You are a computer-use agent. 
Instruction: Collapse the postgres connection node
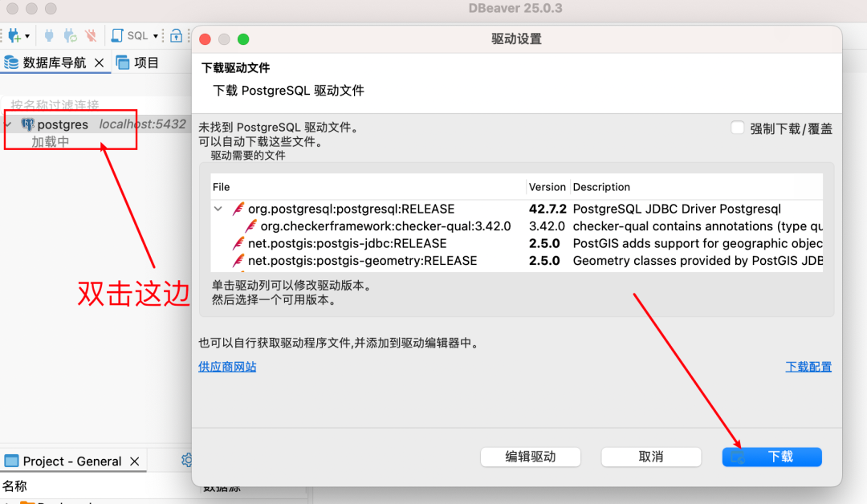(8, 124)
